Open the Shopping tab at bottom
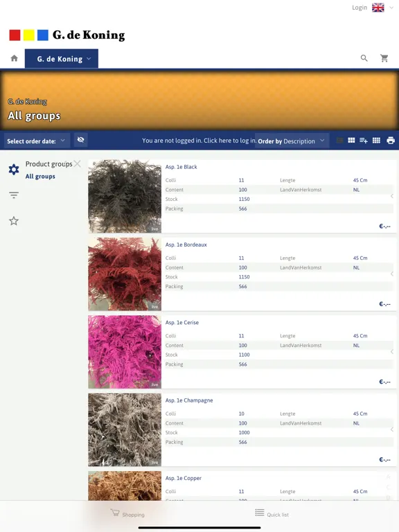The width and height of the screenshot is (399, 532). click(127, 514)
